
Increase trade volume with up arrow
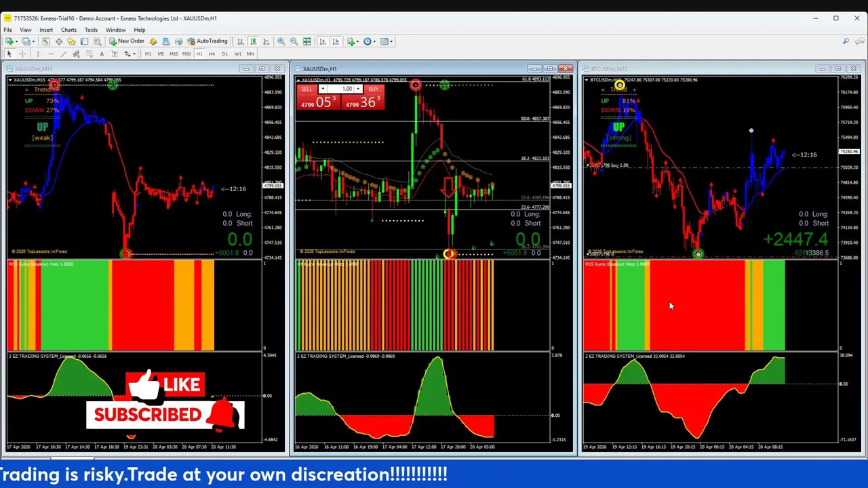click(357, 89)
